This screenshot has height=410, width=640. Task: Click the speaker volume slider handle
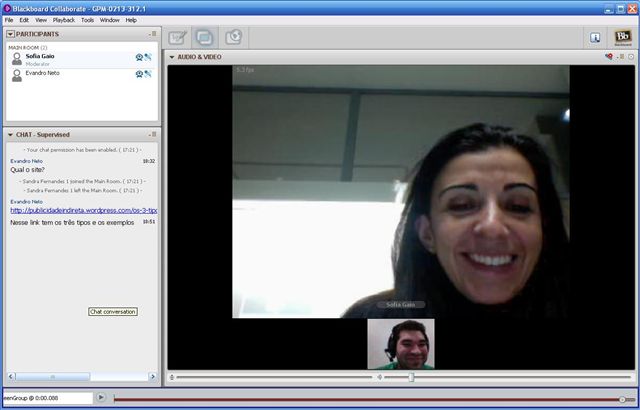(411, 377)
